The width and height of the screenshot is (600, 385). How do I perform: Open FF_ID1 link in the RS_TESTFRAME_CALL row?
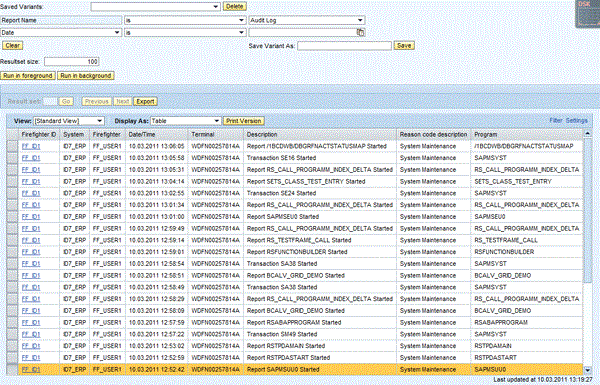coord(31,240)
